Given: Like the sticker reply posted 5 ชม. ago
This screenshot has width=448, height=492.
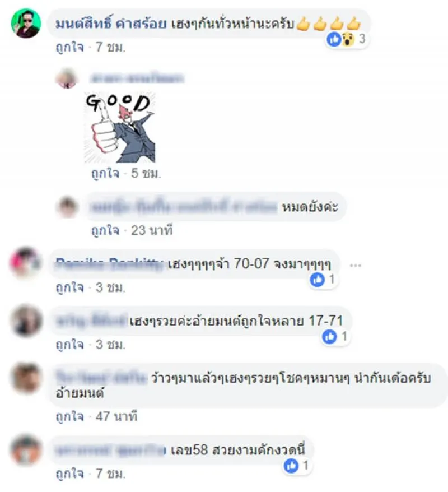Looking at the screenshot, I should point(105,173).
